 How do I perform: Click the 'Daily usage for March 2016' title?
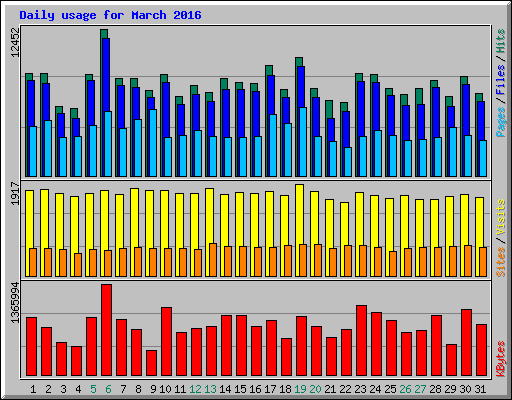[x=110, y=15]
